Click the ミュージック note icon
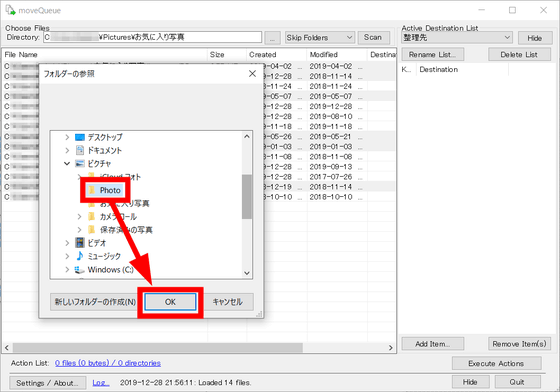 coord(80,256)
